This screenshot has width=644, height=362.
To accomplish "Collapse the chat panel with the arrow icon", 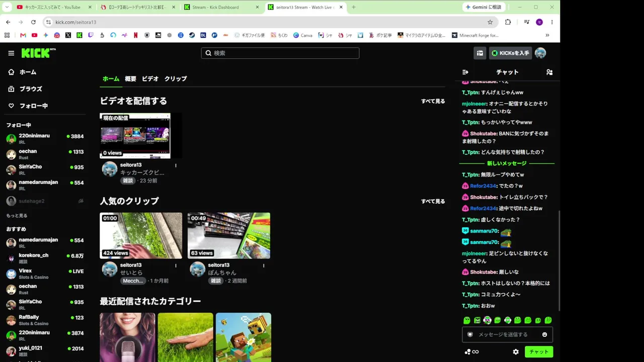I will pos(465,72).
